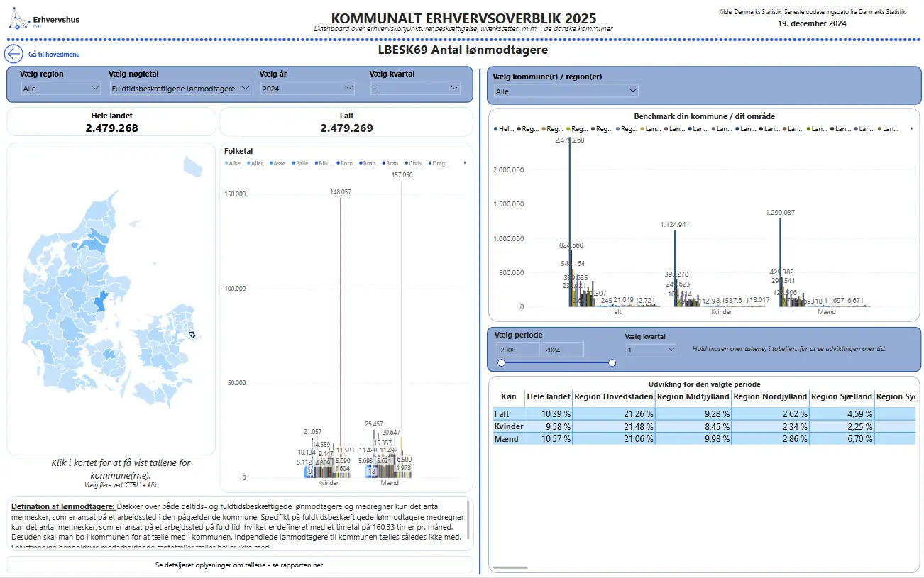Open the Vælg nøgletal dropdown
924x578 pixels.
(180, 89)
